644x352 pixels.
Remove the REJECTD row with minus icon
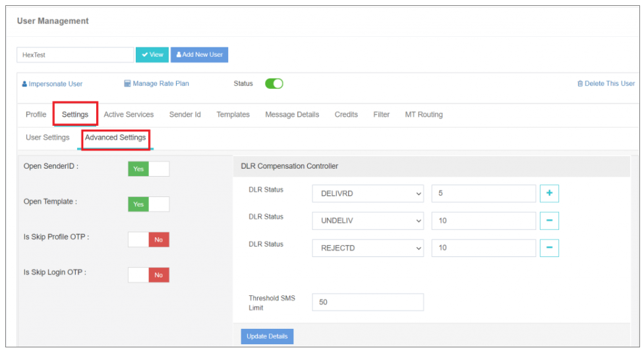point(549,248)
